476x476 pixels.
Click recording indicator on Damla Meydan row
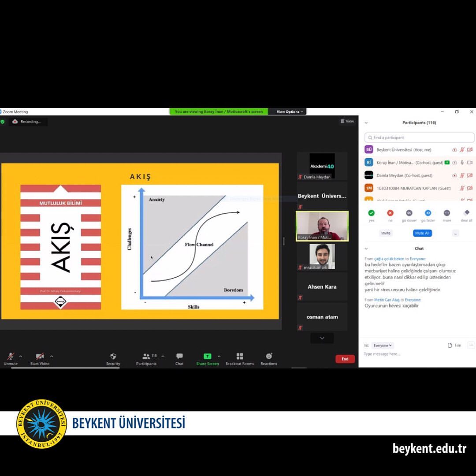click(454, 175)
